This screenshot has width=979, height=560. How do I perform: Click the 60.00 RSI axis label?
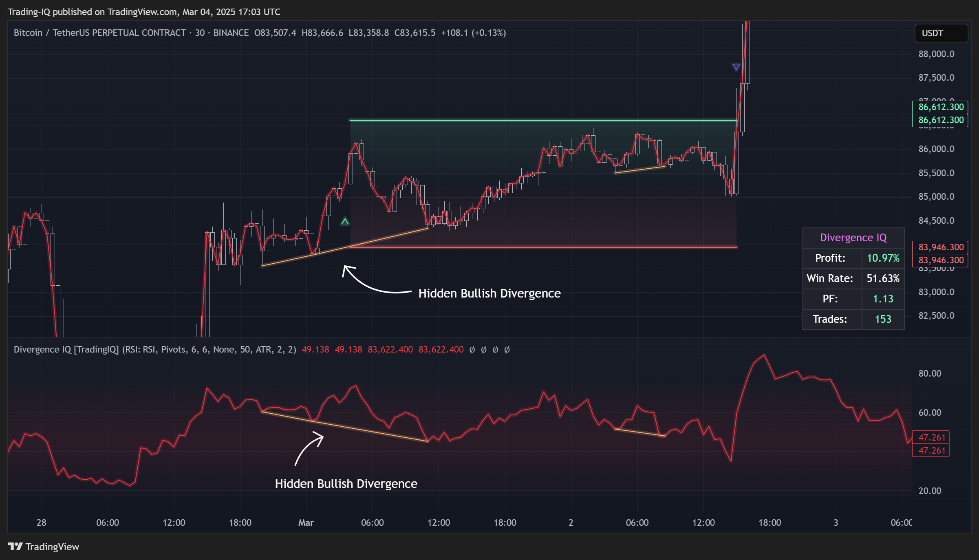point(930,412)
